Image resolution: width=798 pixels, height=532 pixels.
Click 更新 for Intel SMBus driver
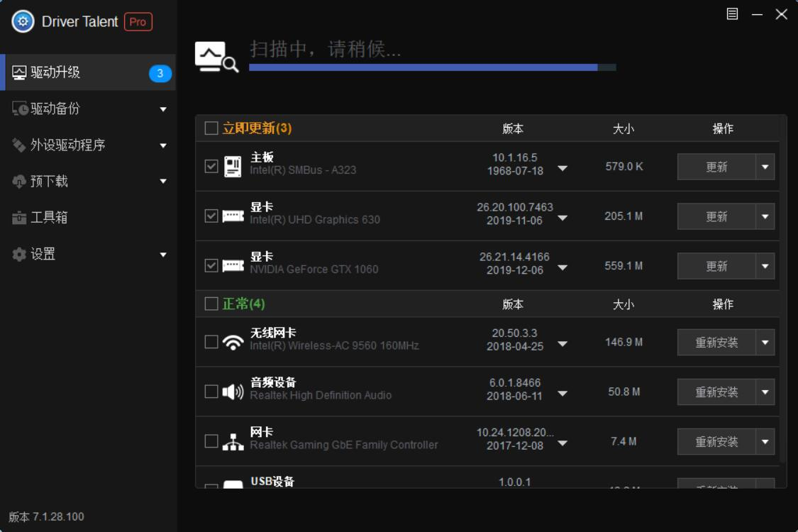[716, 167]
